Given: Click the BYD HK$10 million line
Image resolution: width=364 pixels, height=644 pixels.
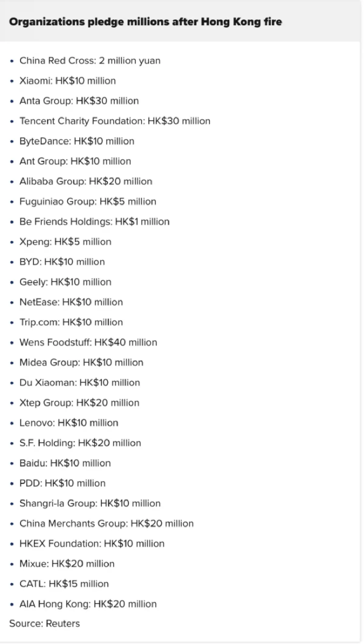Looking at the screenshot, I should pos(62,262).
